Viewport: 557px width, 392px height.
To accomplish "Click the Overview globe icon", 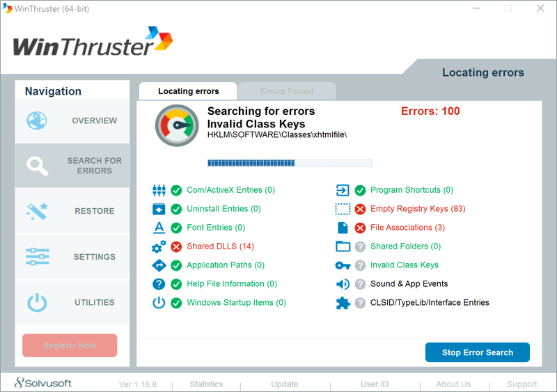I will [x=37, y=120].
